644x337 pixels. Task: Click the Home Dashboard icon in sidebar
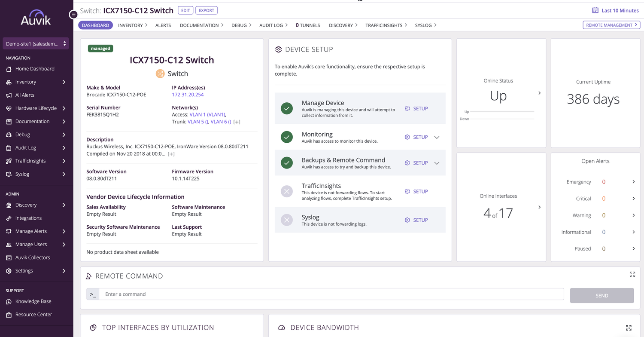(9, 69)
